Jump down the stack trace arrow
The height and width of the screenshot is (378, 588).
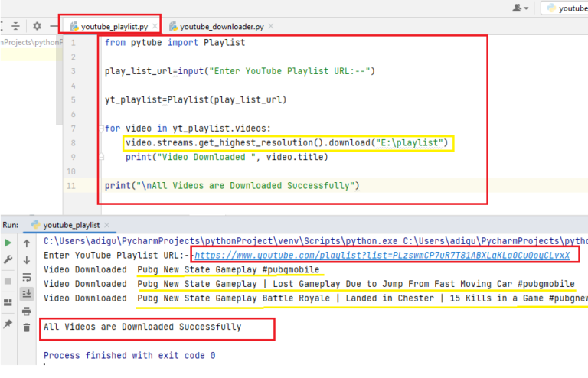point(27,260)
